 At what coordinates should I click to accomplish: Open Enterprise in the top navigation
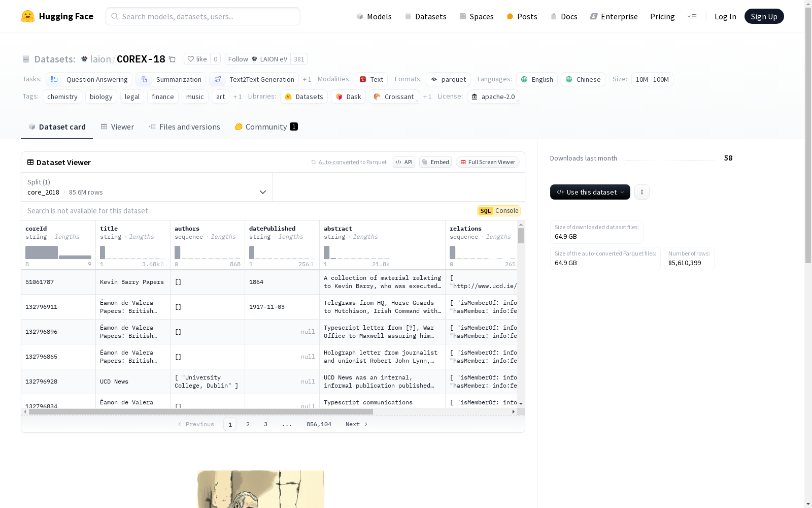[x=614, y=16]
